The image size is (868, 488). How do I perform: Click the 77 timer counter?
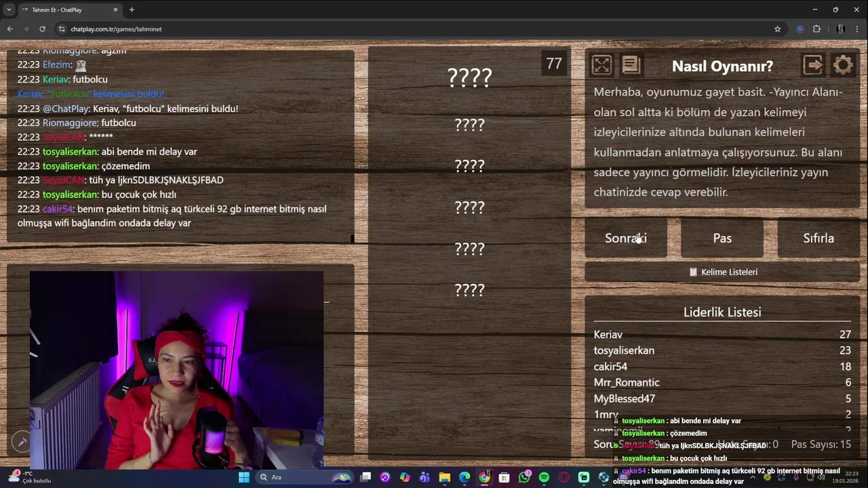click(x=554, y=64)
